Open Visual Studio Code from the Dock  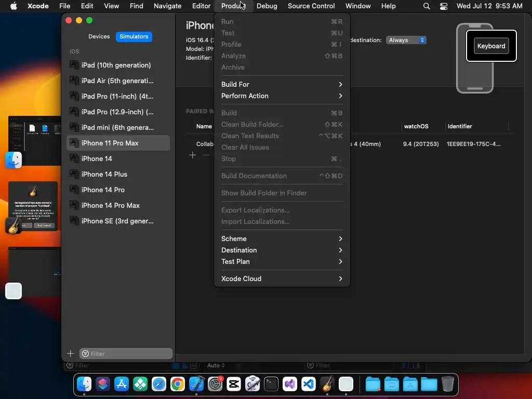[x=309, y=384]
